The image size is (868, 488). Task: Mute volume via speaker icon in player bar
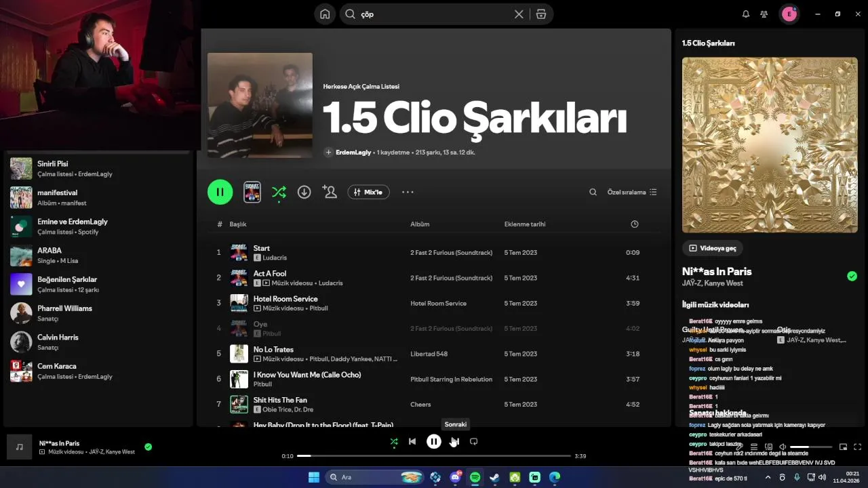783,447
